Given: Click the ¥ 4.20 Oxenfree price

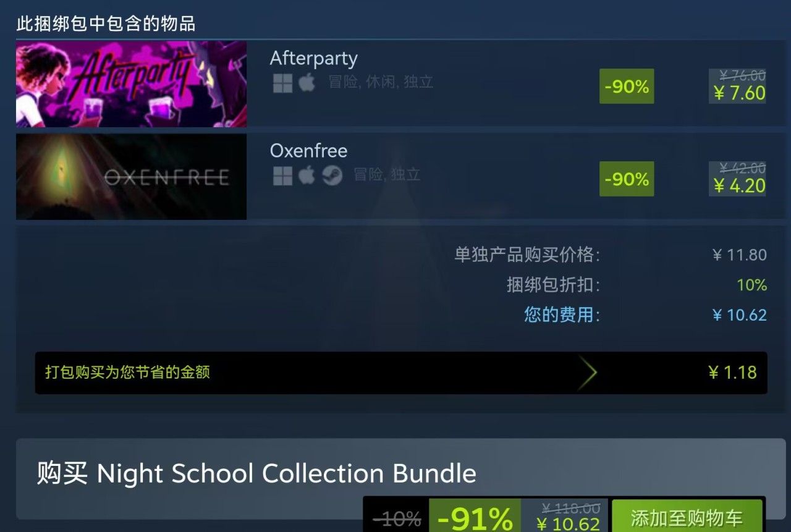Looking at the screenshot, I should coord(739,186).
